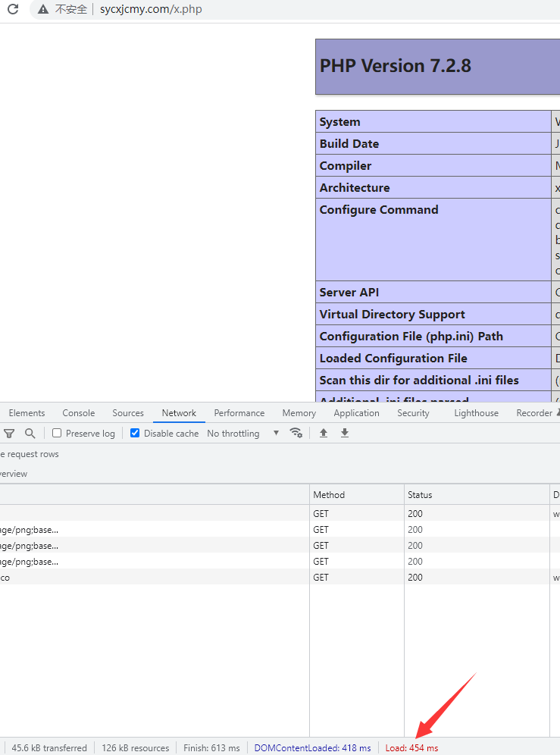Screen dimensions: 560x755
Task: Click the Import HAR upload arrow icon
Action: pyautogui.click(x=324, y=434)
